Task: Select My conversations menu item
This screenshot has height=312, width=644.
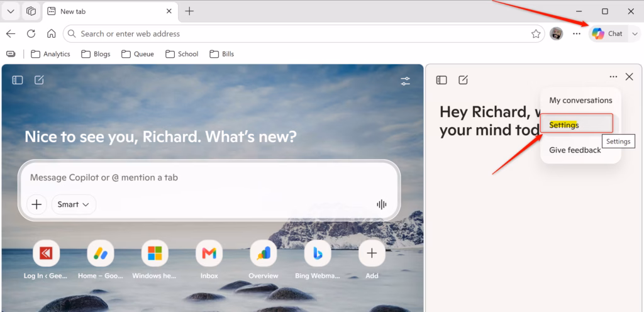Action: pos(580,100)
